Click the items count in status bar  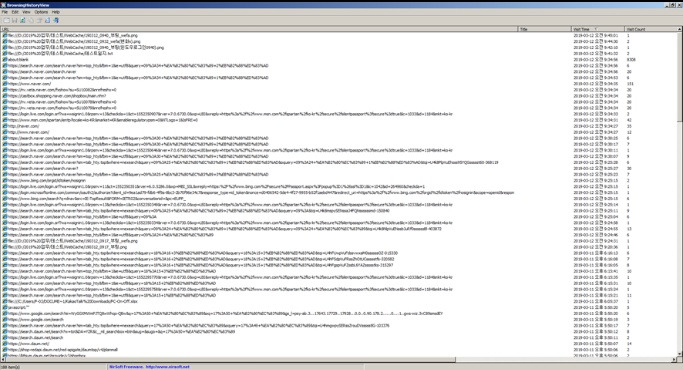pos(10,367)
